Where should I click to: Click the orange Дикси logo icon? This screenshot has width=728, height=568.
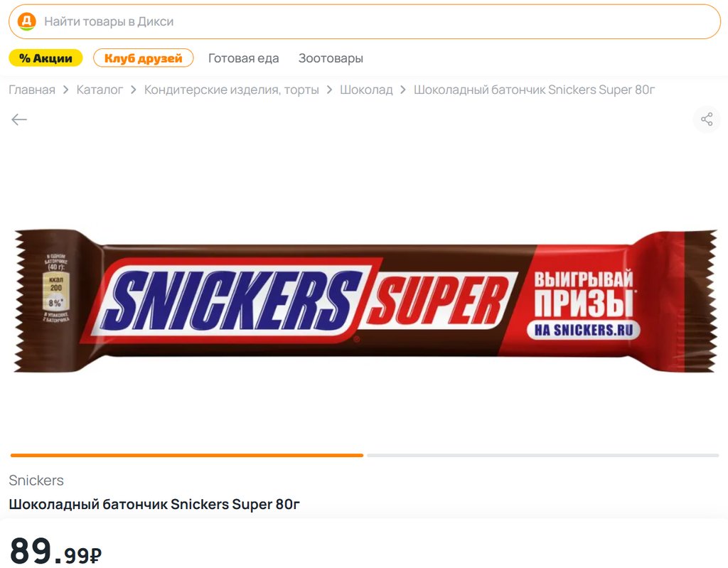[x=26, y=21]
